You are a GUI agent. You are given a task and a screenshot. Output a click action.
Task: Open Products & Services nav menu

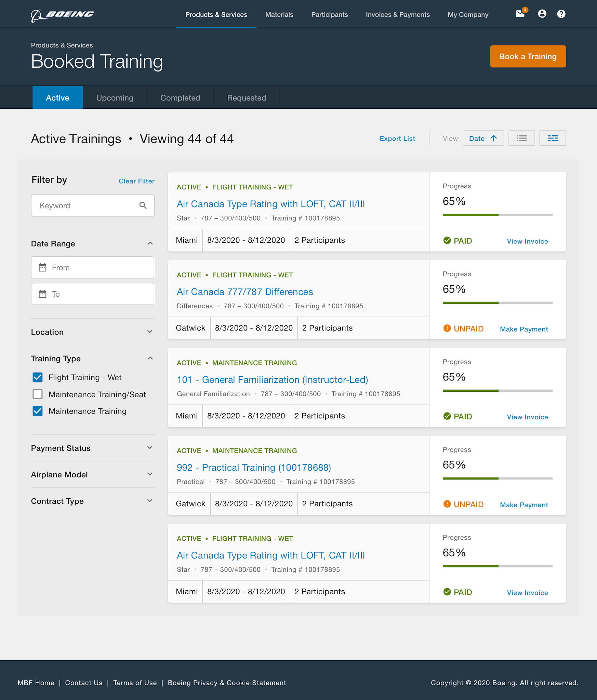coord(216,15)
